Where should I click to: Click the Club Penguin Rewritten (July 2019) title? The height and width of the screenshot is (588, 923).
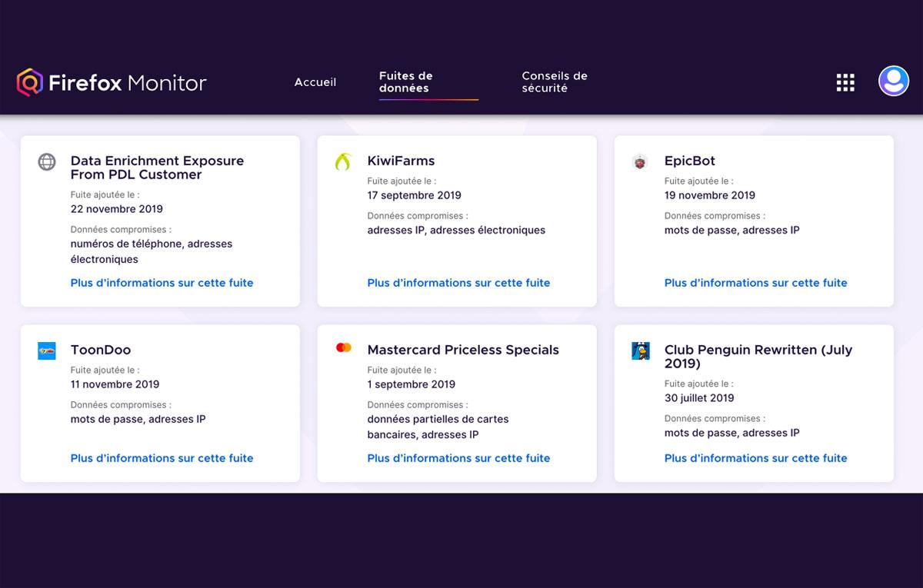pos(758,357)
